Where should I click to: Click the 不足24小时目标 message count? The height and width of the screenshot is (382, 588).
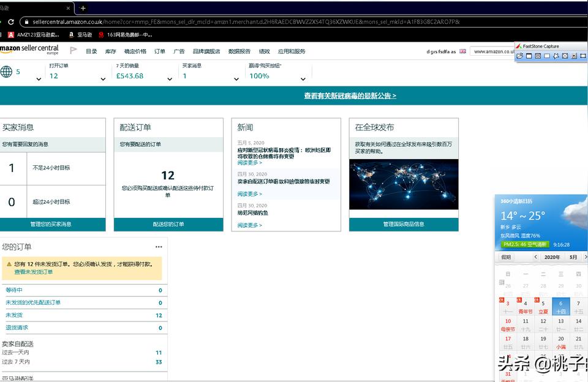pyautogui.click(x=12, y=168)
